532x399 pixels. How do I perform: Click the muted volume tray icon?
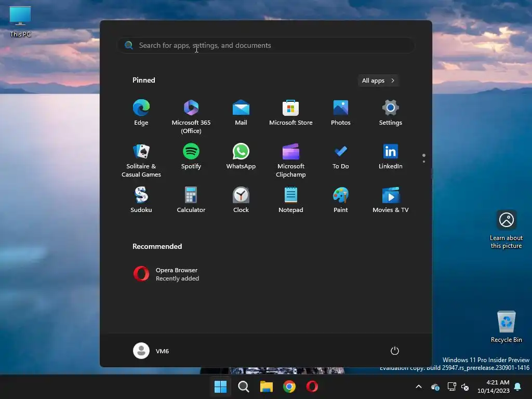(x=465, y=387)
